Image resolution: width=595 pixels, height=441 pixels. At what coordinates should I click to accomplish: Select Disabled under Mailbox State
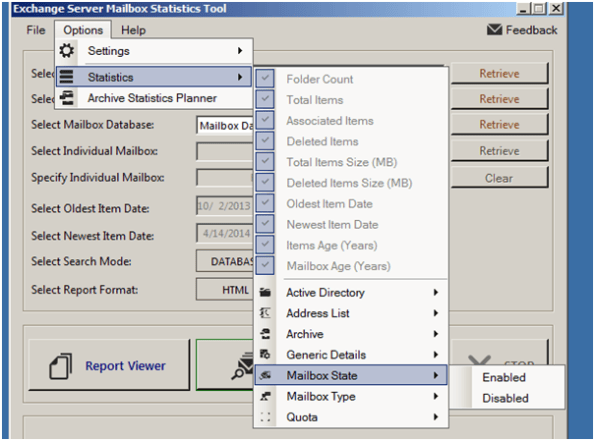[505, 398]
